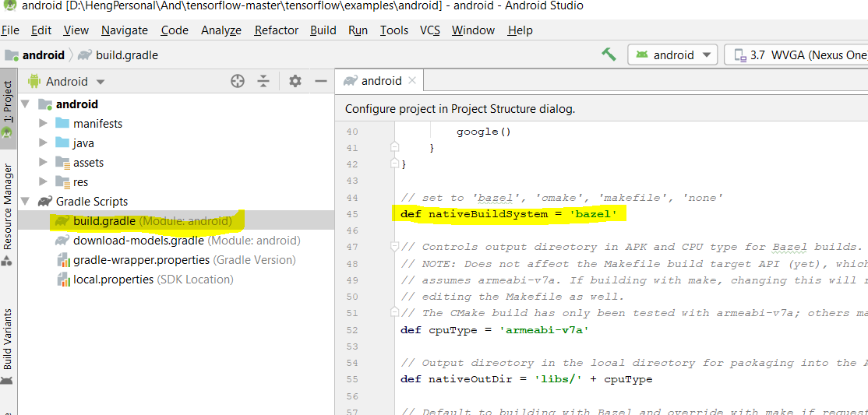The height and width of the screenshot is (415, 868).
Task: Expand the assets folder arrow
Action: point(43,162)
